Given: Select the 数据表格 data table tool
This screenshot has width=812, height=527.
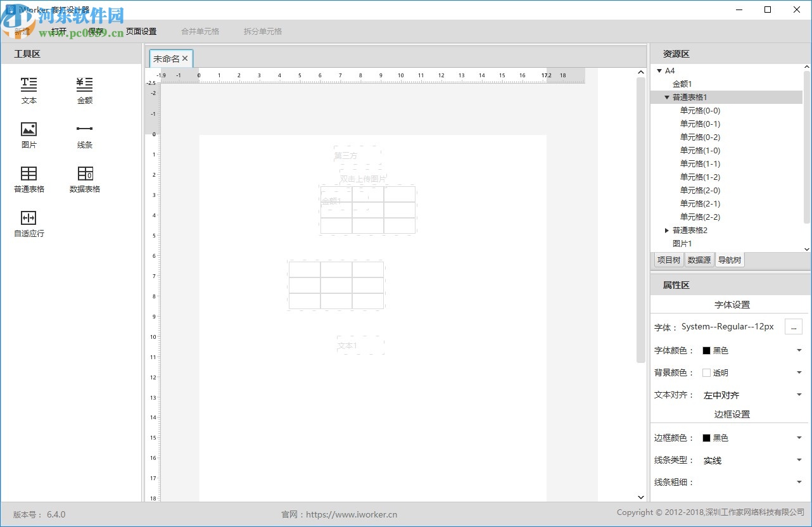Looking at the screenshot, I should tap(84, 179).
